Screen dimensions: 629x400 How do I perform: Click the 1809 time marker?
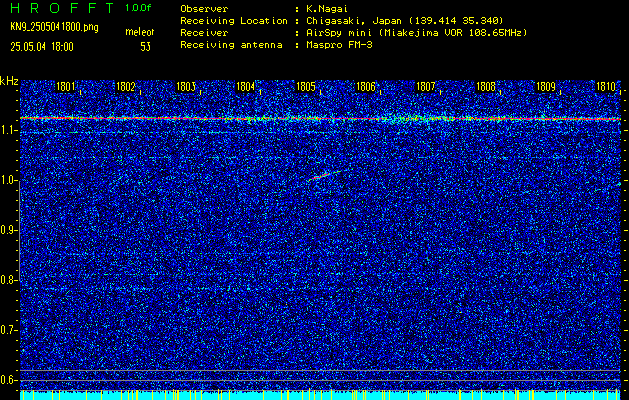pos(546,87)
